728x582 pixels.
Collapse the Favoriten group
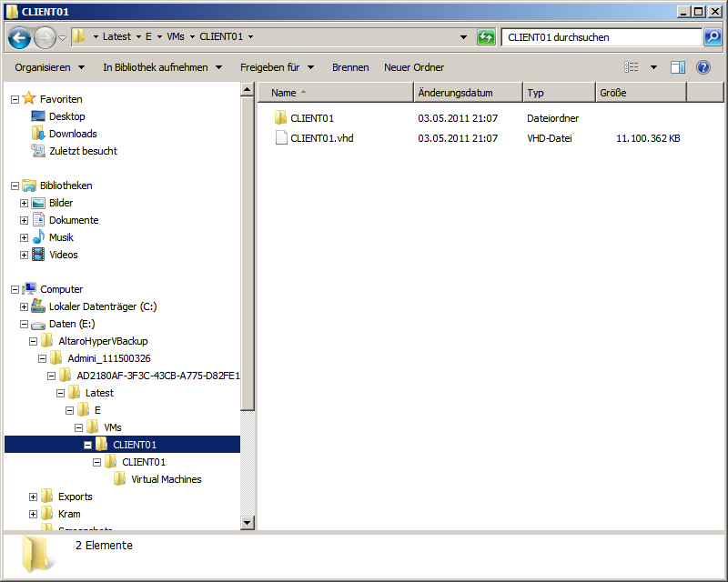point(15,100)
